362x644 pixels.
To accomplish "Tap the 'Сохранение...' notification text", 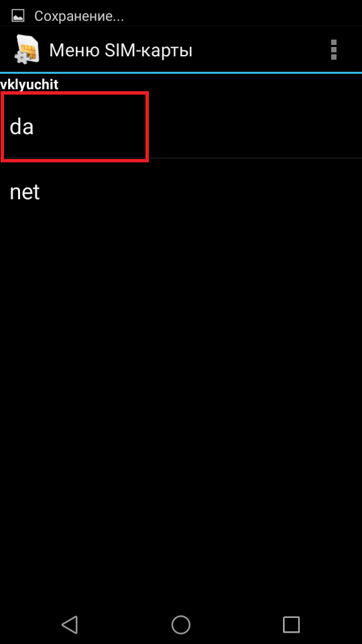I will (79, 16).
